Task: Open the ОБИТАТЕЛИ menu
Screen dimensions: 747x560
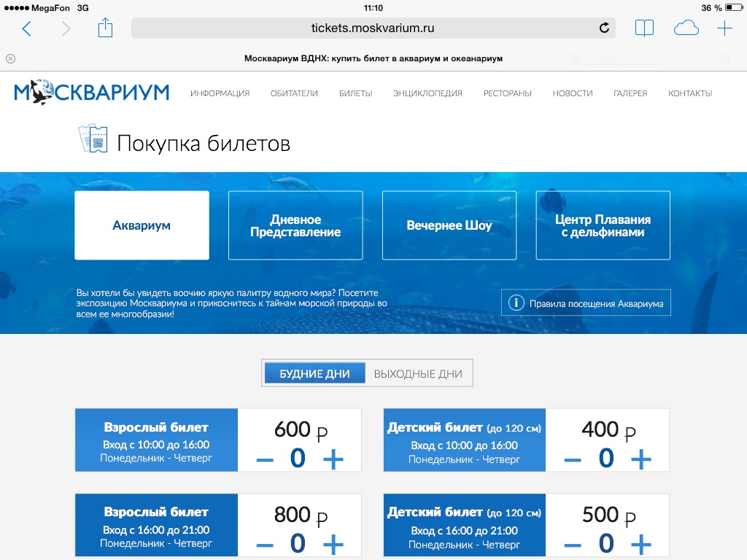Action: pyautogui.click(x=294, y=93)
